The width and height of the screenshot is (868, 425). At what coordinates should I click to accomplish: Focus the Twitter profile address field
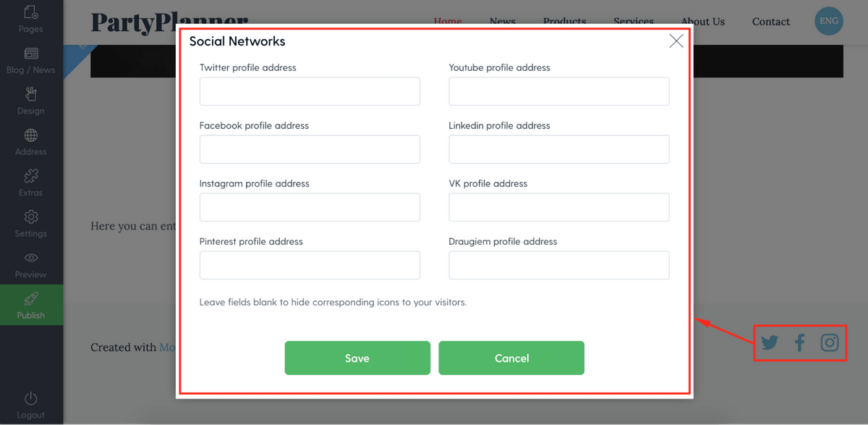point(310,92)
